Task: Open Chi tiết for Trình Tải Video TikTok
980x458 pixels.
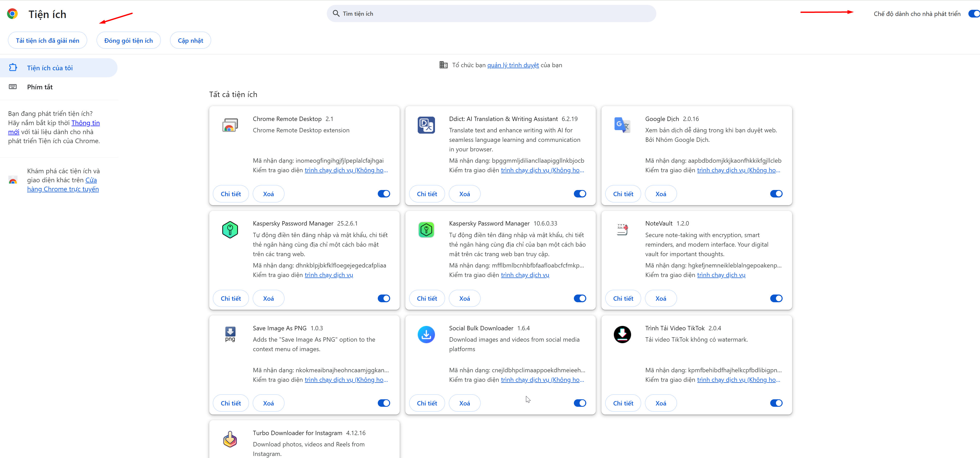Action: [x=623, y=403]
